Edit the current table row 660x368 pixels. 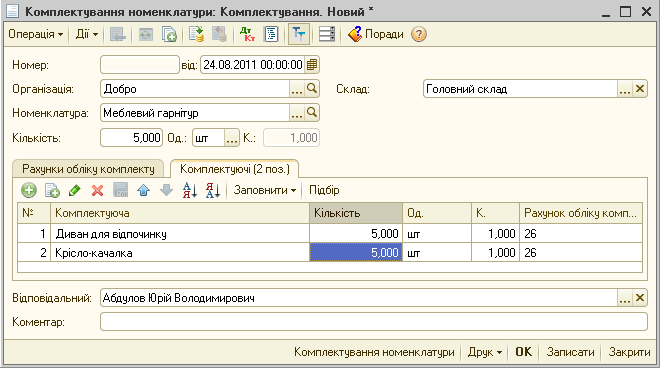[x=75, y=190]
